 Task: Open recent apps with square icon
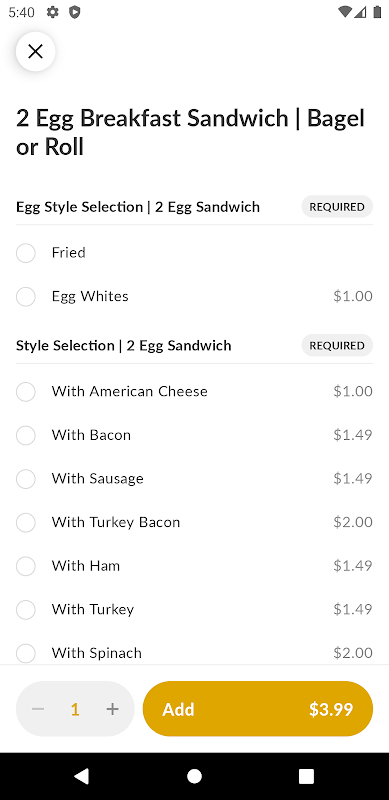pyautogui.click(x=306, y=776)
